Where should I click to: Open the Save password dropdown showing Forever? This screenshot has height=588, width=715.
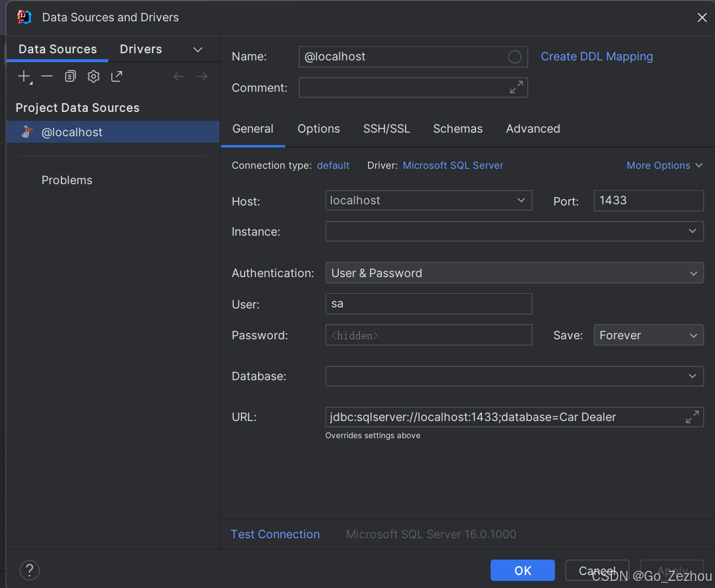tap(649, 335)
